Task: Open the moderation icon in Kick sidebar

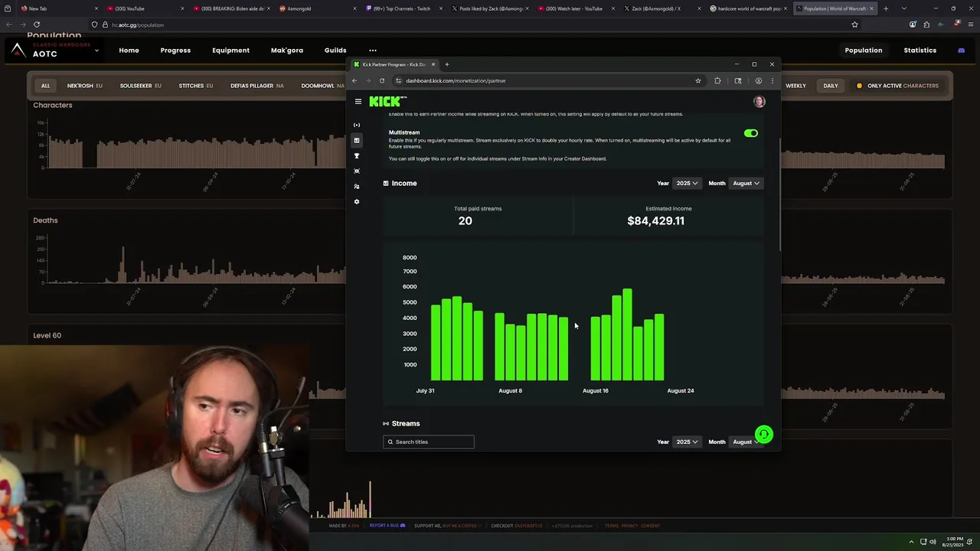Action: [357, 171]
